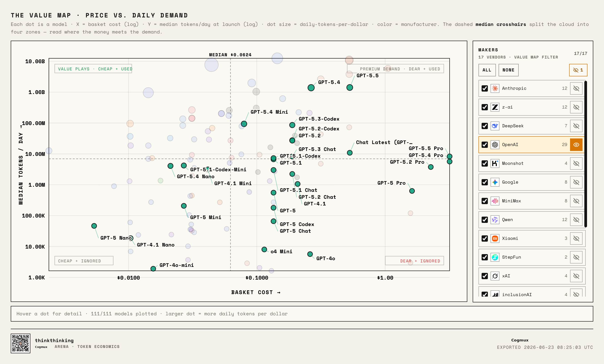The image size is (604, 364).
Task: Click the PREMIUM DEMAND quadrant label
Action: tap(395, 69)
